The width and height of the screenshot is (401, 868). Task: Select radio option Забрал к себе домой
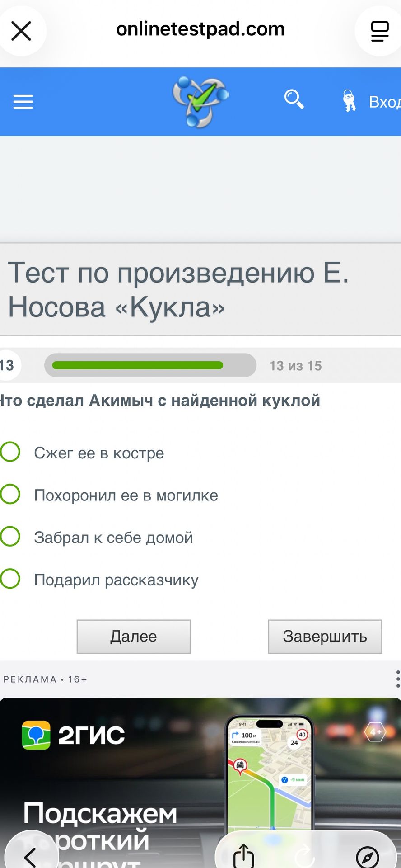pos(10,536)
